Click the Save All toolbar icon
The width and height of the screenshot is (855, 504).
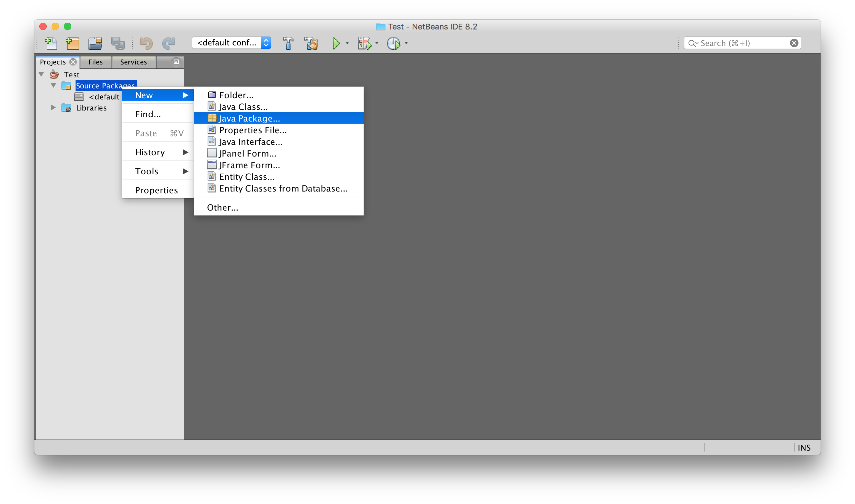coord(118,43)
